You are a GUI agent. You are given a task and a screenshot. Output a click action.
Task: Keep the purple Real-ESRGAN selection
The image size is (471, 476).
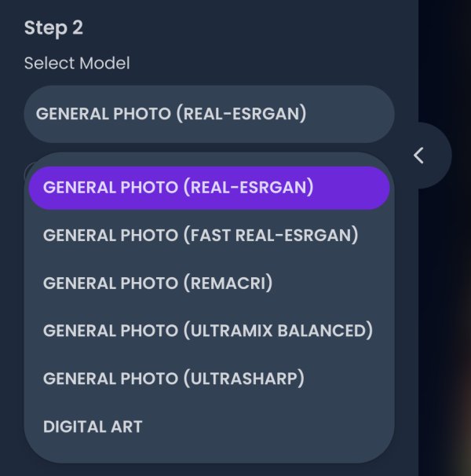[209, 188]
